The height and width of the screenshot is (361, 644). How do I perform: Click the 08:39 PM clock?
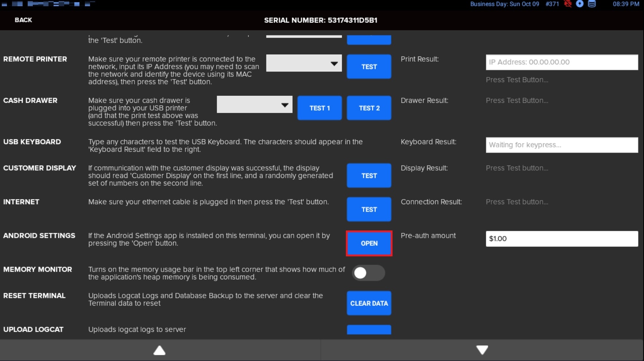point(626,4)
